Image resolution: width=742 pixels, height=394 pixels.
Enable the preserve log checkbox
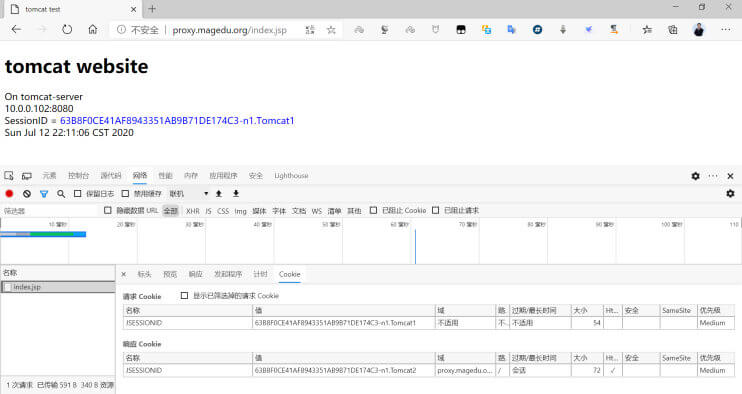(x=78, y=193)
